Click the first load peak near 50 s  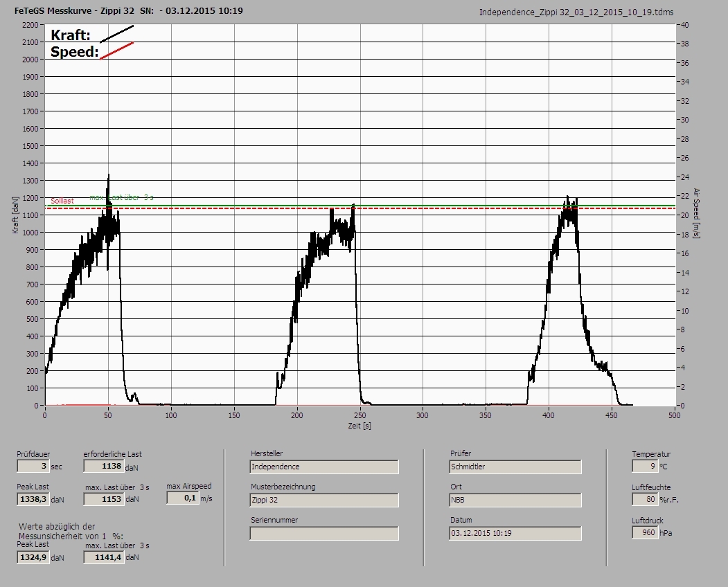click(109, 177)
